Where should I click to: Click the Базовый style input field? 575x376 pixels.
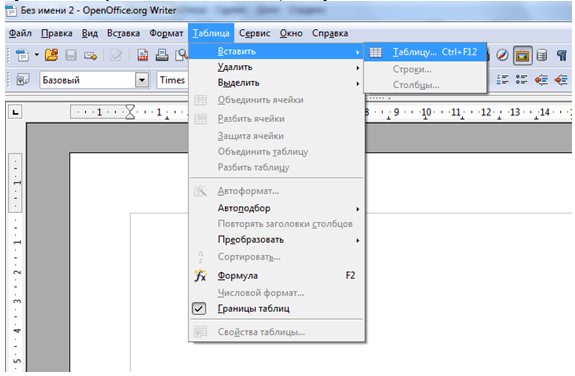coord(87,80)
